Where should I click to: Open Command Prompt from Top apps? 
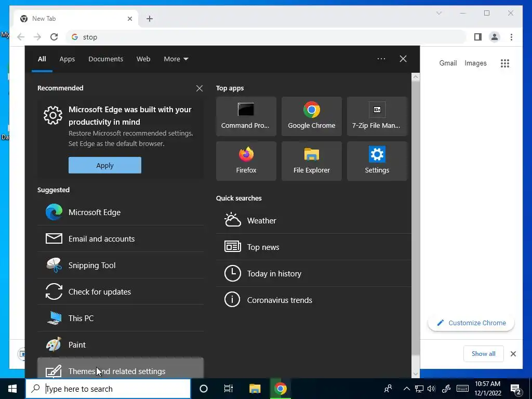tap(246, 116)
